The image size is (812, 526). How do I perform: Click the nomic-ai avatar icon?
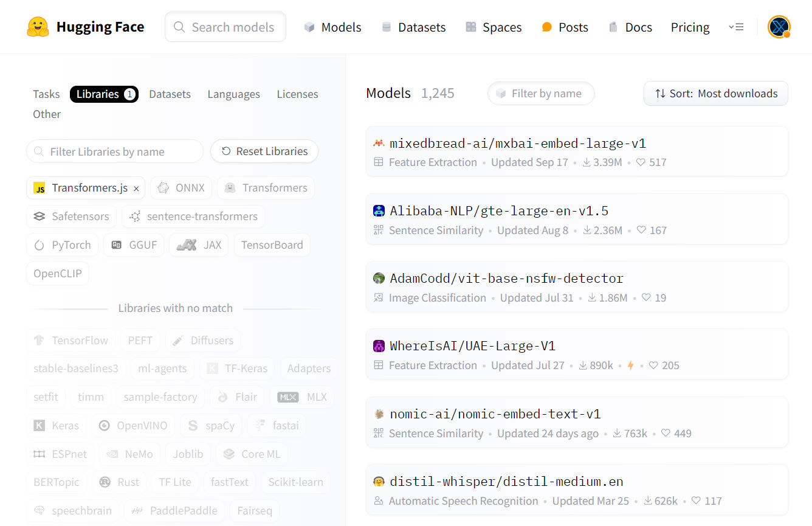[x=379, y=414]
